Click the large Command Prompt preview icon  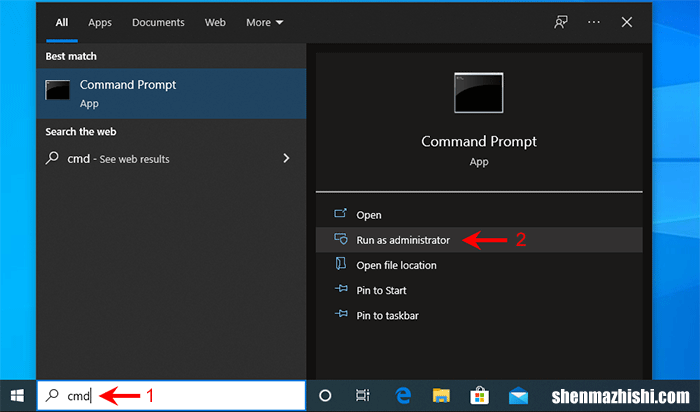click(479, 93)
